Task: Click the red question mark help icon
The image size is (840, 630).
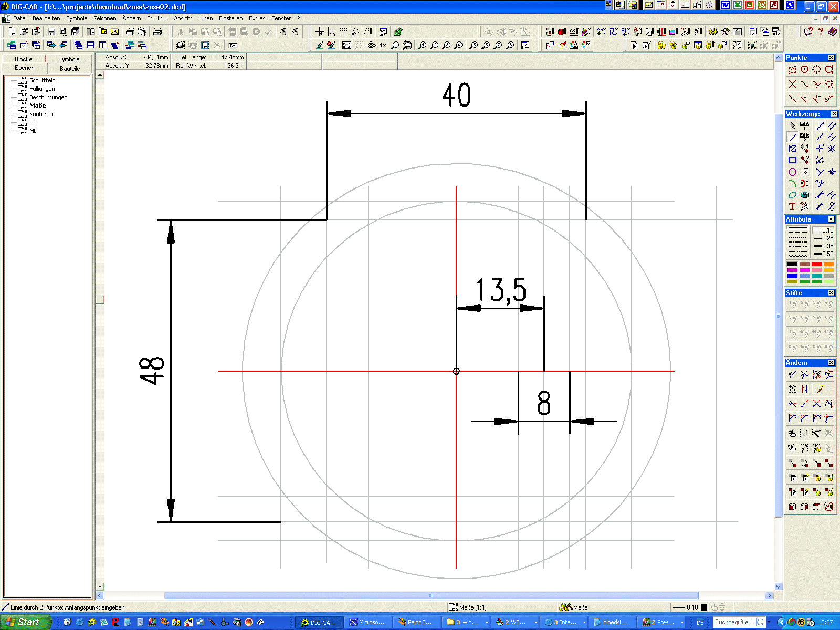Action: pos(821,32)
